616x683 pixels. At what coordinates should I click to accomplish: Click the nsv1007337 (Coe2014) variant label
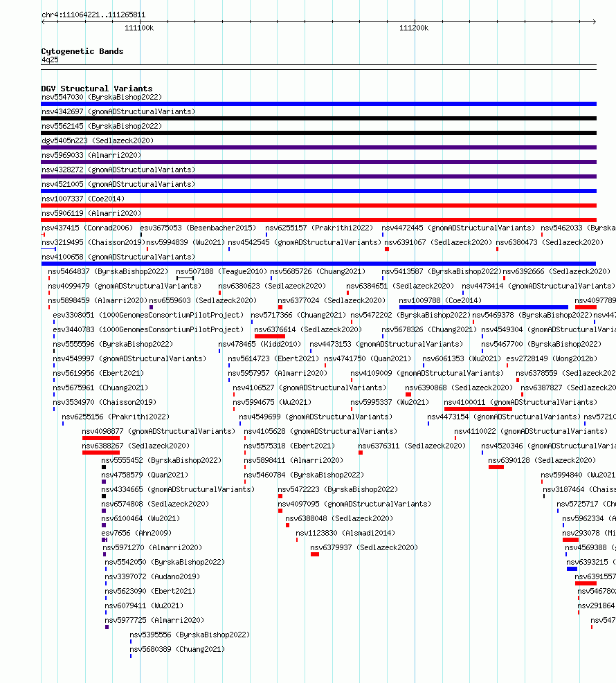(x=83, y=199)
